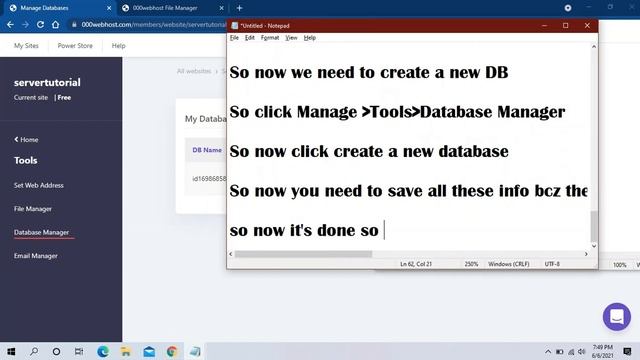
Task: Close the 000webhost File Manager tab
Action: click(222, 8)
